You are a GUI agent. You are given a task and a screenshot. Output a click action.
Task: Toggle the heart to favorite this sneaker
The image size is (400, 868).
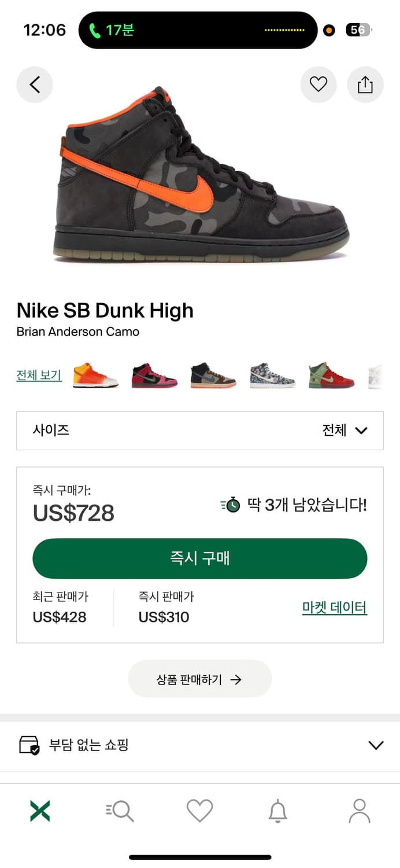(318, 84)
